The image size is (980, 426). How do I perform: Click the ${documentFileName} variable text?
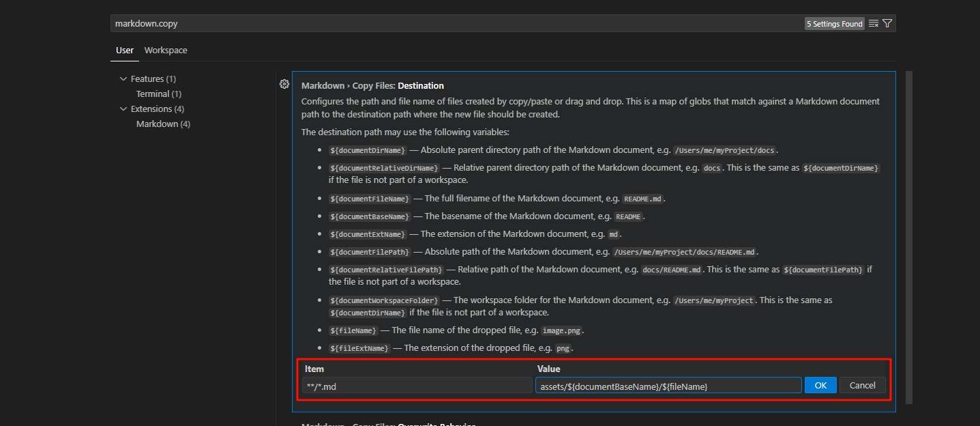pos(370,199)
